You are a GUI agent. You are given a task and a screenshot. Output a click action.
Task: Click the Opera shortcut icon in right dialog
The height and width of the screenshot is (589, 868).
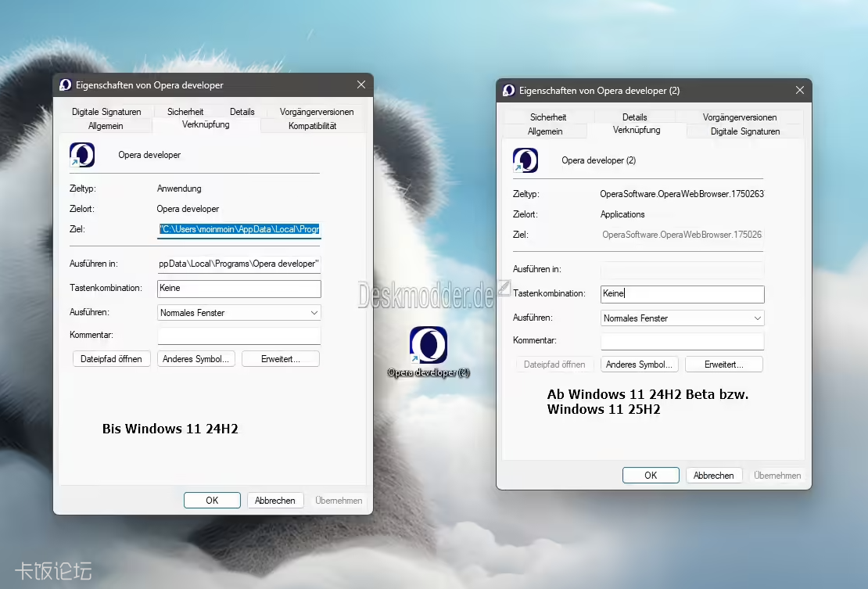[525, 160]
